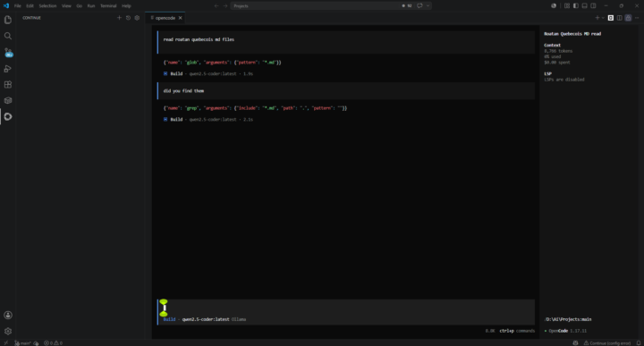Viewport: 644px width, 346px height.
Task: Click the main branch status bar item
Action: pyautogui.click(x=23, y=343)
